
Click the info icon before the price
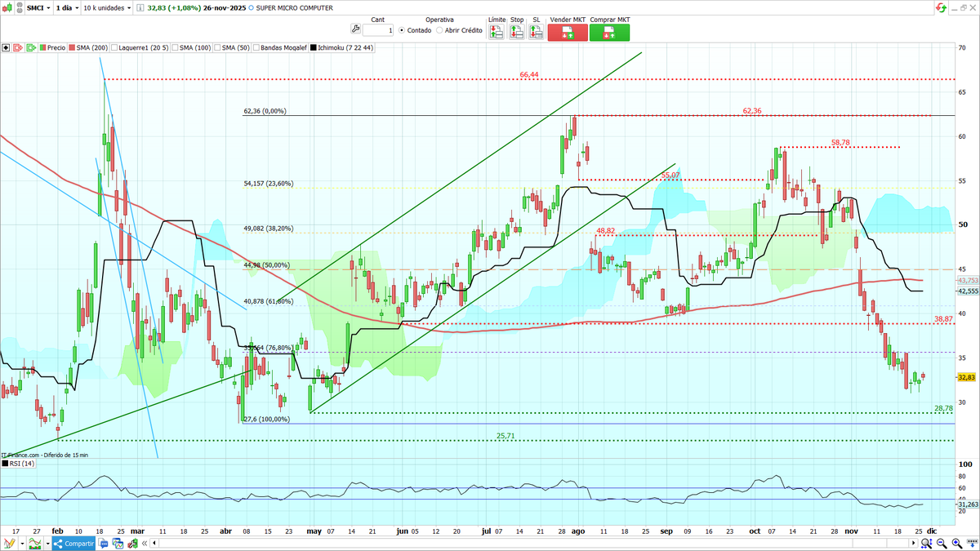click(140, 7)
